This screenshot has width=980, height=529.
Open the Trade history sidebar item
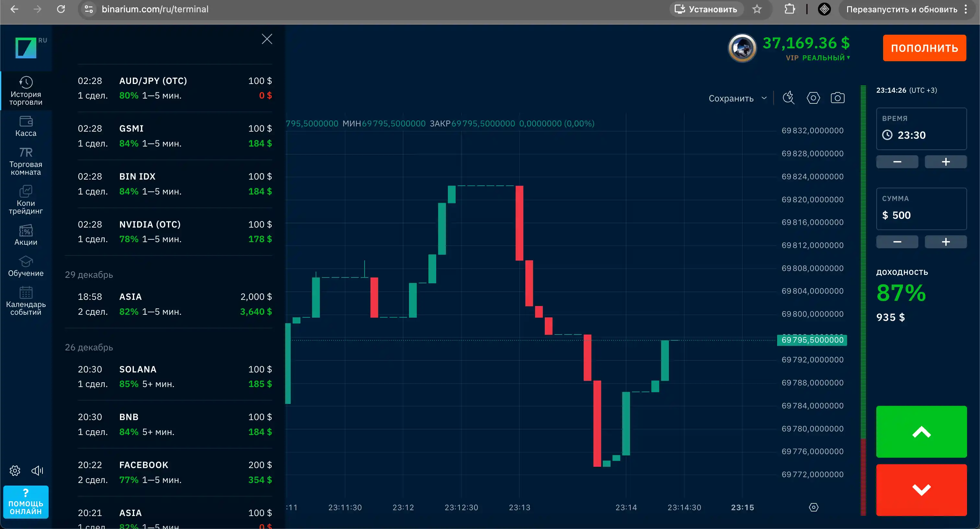pos(26,90)
